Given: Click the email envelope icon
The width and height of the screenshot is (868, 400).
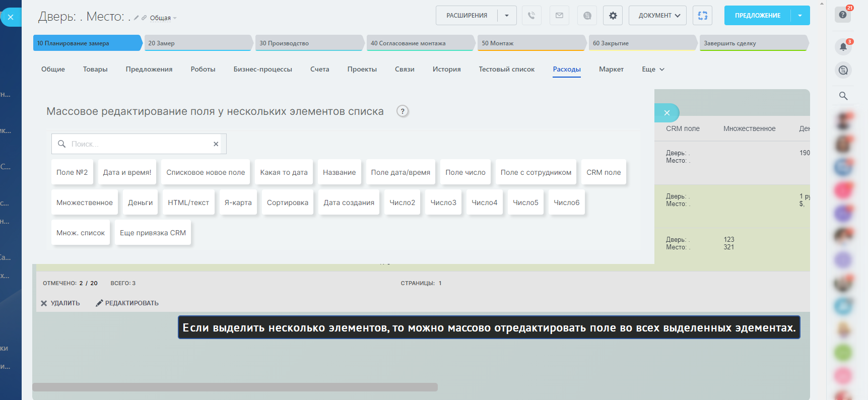Looking at the screenshot, I should point(559,16).
